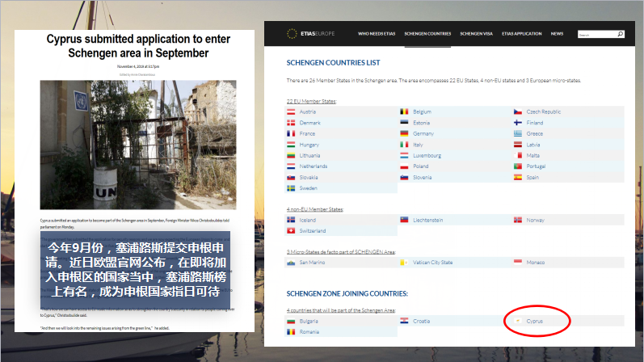
Task: Click the Czech Republic link
Action: [x=543, y=112]
